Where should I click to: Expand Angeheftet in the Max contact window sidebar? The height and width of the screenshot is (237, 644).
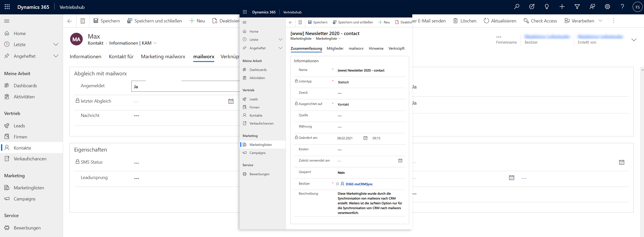point(56,56)
